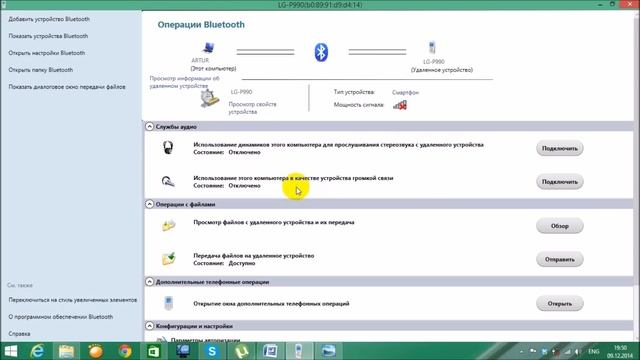
Task: Click Добавить устройство Bluetooth in sidebar
Action: (49, 19)
